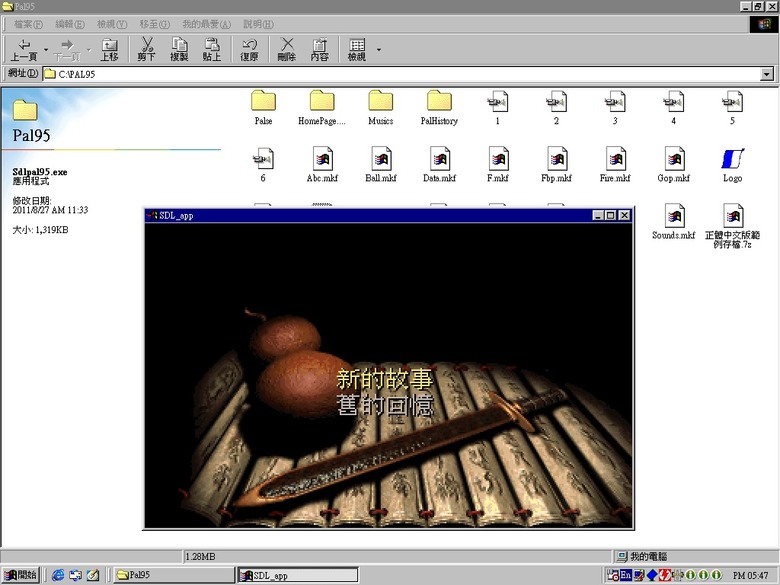Select the video file named 2

[x=556, y=101]
